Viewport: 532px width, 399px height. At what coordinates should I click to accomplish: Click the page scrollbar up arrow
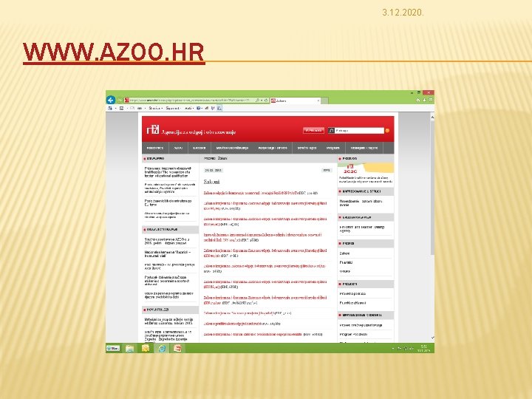(x=432, y=117)
